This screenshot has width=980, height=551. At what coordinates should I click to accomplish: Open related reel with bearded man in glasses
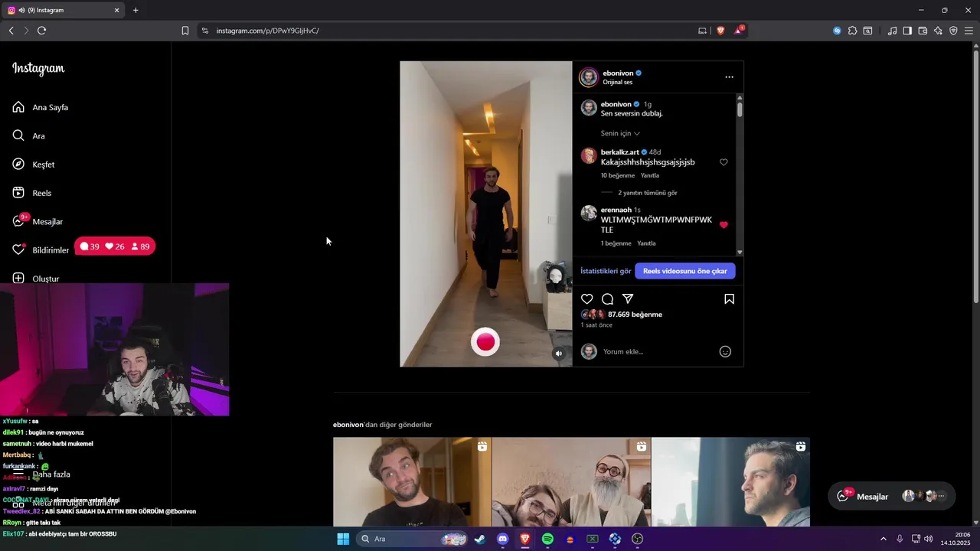click(x=571, y=482)
